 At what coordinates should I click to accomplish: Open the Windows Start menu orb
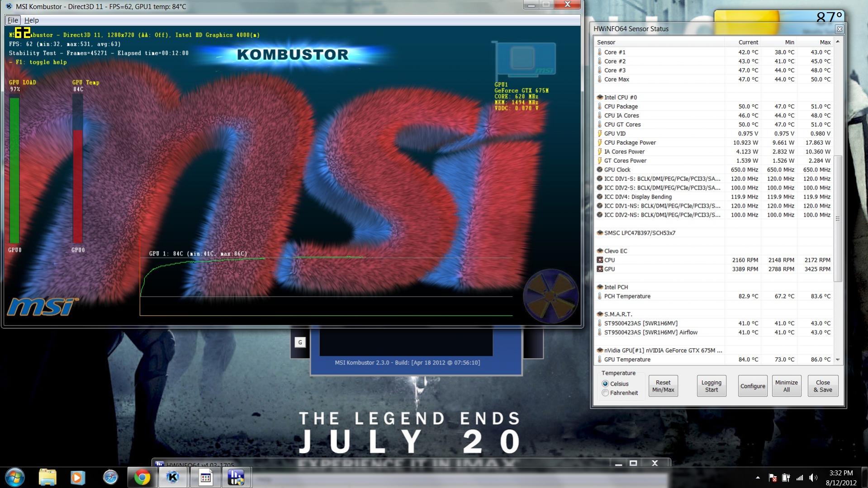point(14,477)
